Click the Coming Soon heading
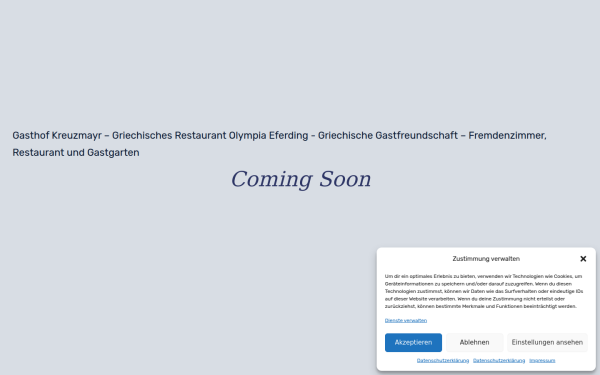The image size is (600, 375). pyautogui.click(x=301, y=179)
